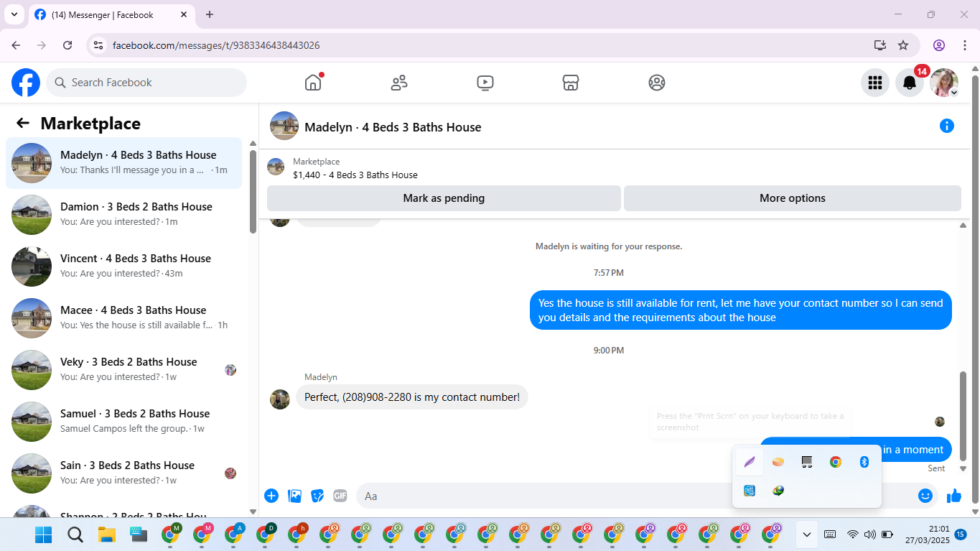Switch to the Messenger | Facebook tab
980x551 pixels.
point(111,14)
